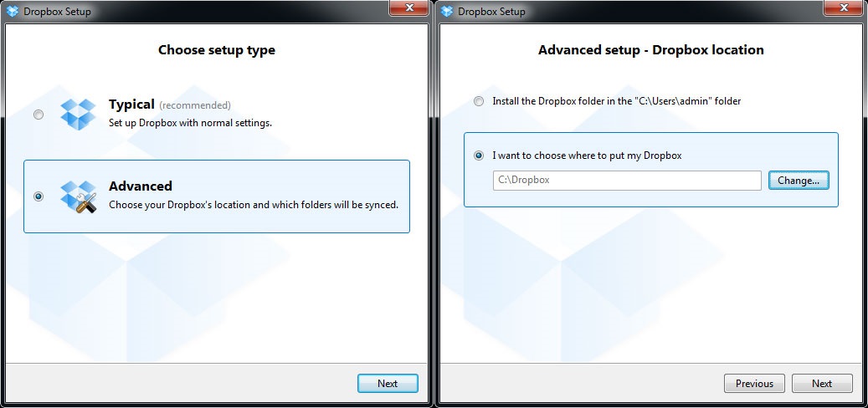Click Next in Advanced setup location window
Screen dimensions: 868x408
[822, 383]
